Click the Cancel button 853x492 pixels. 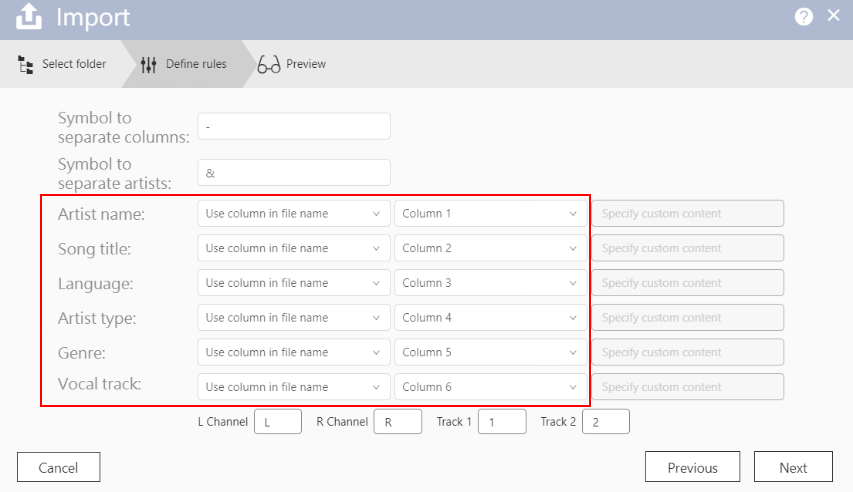pyautogui.click(x=58, y=467)
